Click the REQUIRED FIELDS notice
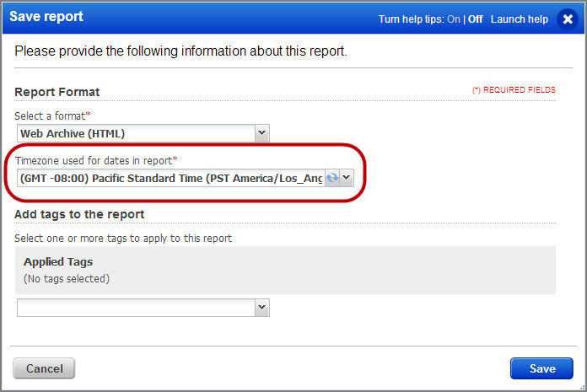Viewport: 587px width, 392px height. point(514,90)
